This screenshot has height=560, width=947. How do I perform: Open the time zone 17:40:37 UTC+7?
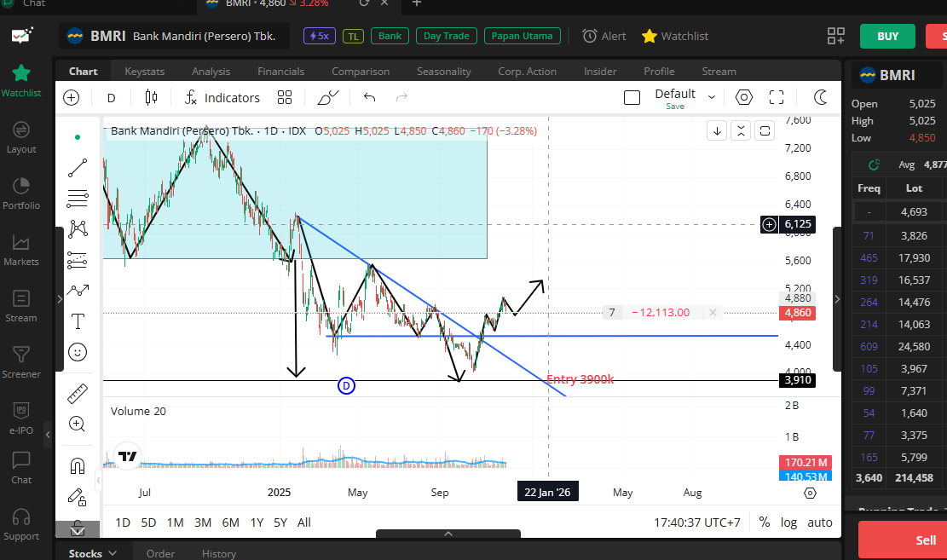(x=697, y=522)
